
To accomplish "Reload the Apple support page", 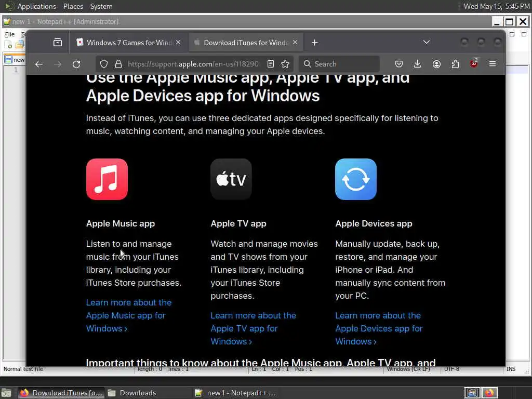I will pyautogui.click(x=77, y=64).
